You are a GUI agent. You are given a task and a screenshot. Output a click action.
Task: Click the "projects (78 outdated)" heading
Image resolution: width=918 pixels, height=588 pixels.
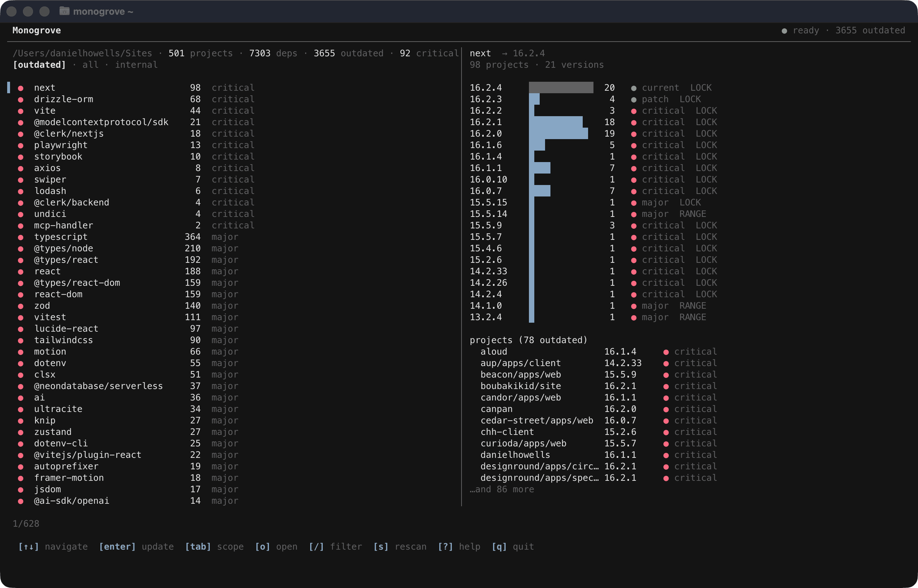coord(529,340)
